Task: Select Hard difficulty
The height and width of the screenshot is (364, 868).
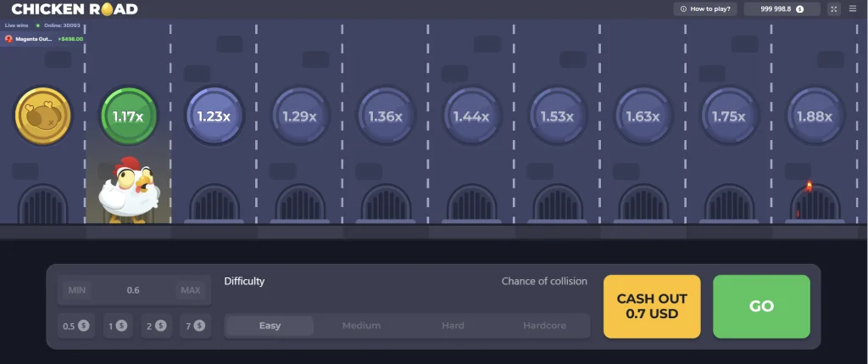Action: click(453, 326)
